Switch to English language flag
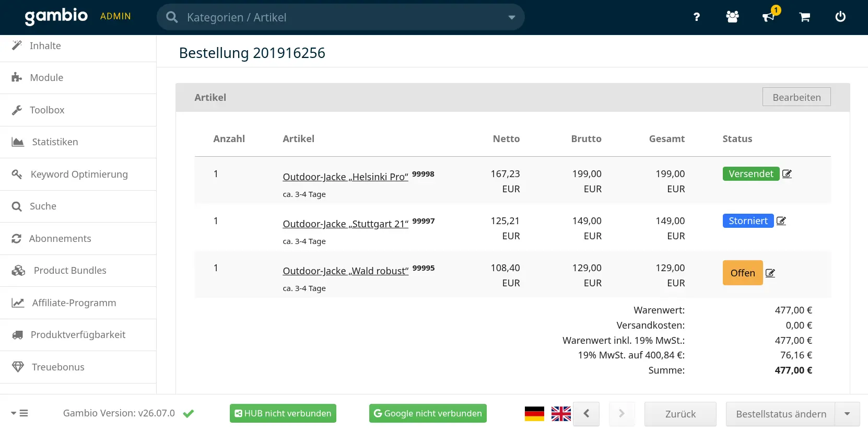Viewport: 868px width, 430px height. [561, 414]
